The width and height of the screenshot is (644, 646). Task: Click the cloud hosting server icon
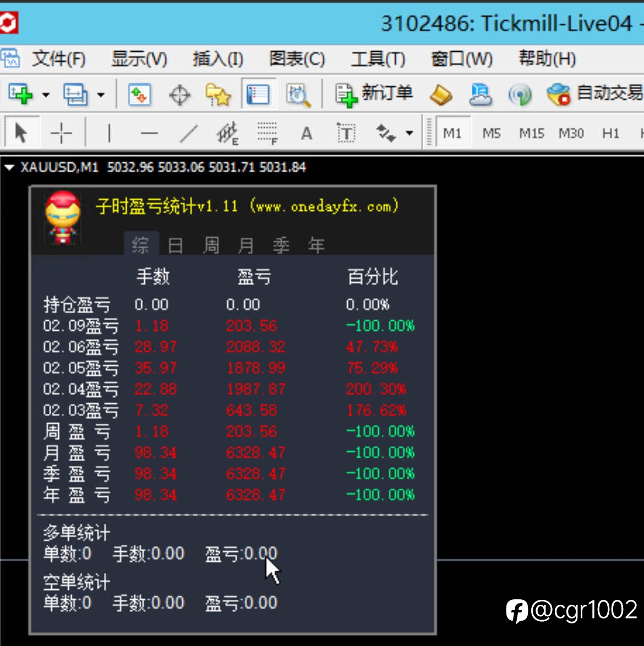coord(481,95)
